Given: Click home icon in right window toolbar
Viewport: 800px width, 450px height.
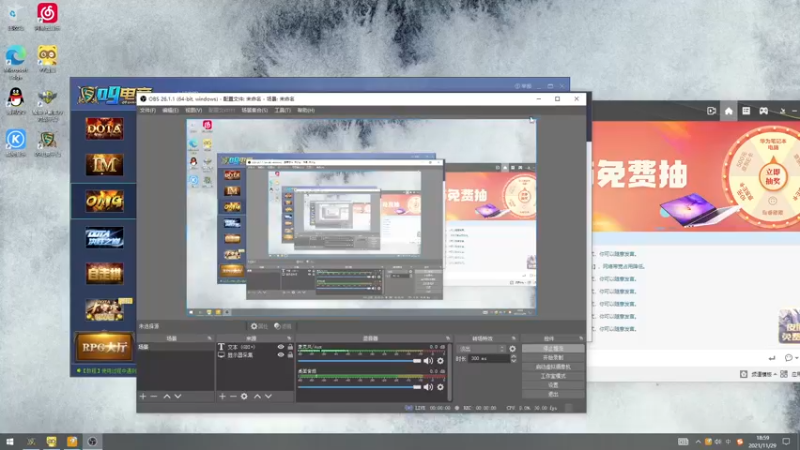Looking at the screenshot, I should coord(729,111).
